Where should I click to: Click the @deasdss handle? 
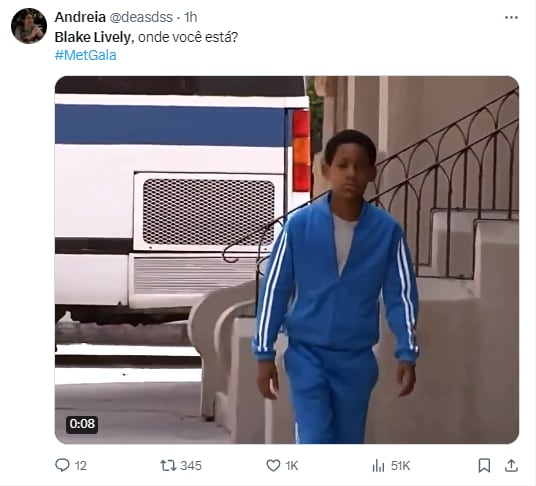141,17
